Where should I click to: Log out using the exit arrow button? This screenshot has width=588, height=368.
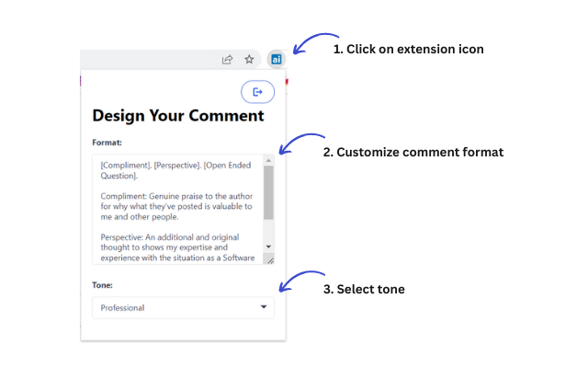(x=257, y=92)
